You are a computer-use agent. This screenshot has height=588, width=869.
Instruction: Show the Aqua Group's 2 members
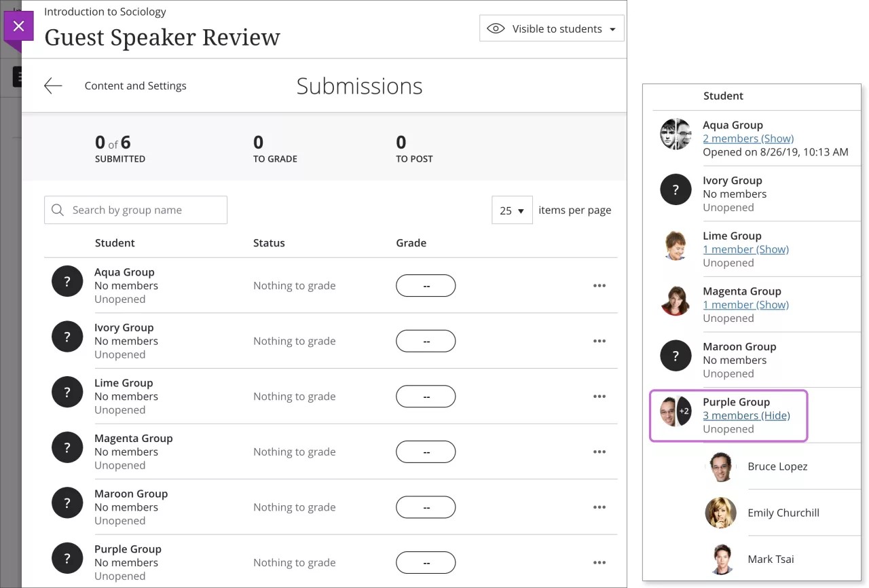[x=748, y=139]
